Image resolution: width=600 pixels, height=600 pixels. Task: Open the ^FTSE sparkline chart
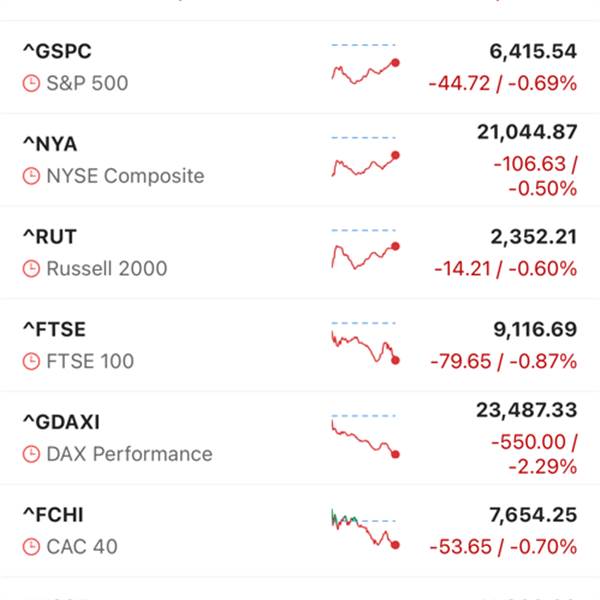pos(365,343)
